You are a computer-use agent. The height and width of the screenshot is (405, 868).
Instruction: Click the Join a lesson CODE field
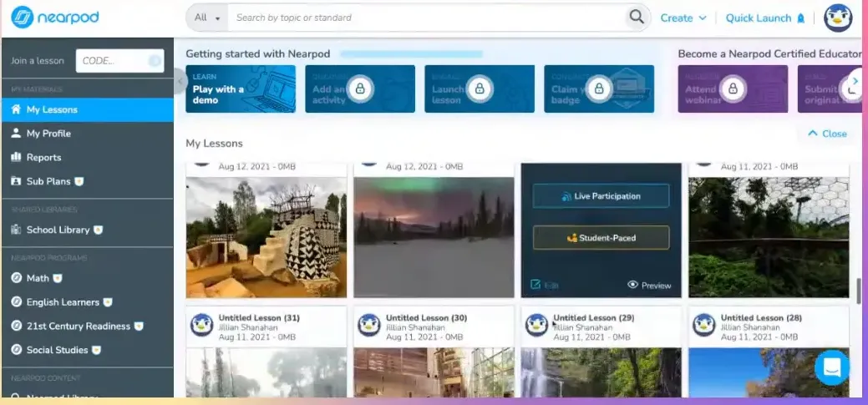pos(119,61)
